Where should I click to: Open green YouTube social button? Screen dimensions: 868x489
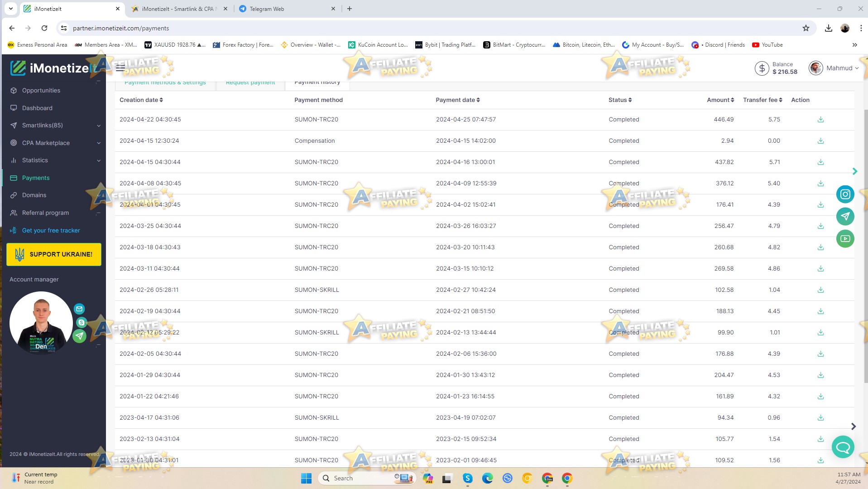(845, 238)
